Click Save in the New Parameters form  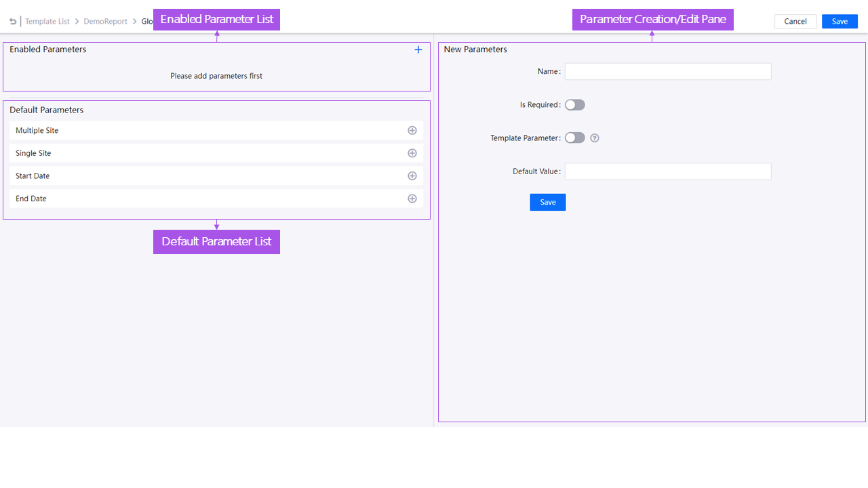pos(547,202)
